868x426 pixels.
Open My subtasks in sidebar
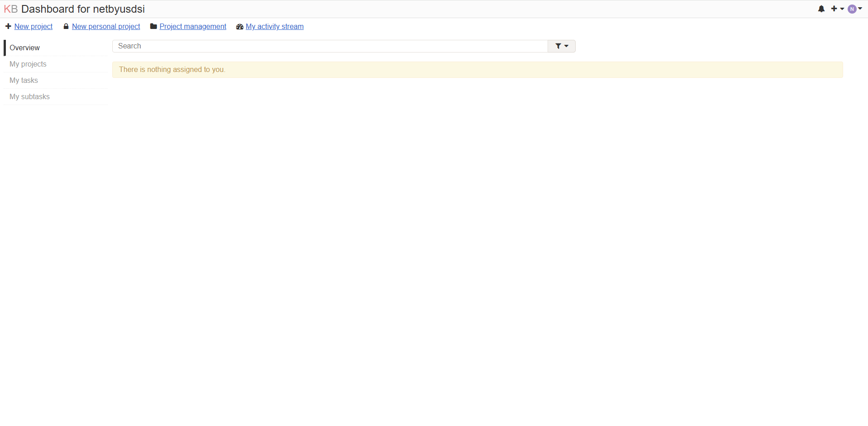click(29, 96)
